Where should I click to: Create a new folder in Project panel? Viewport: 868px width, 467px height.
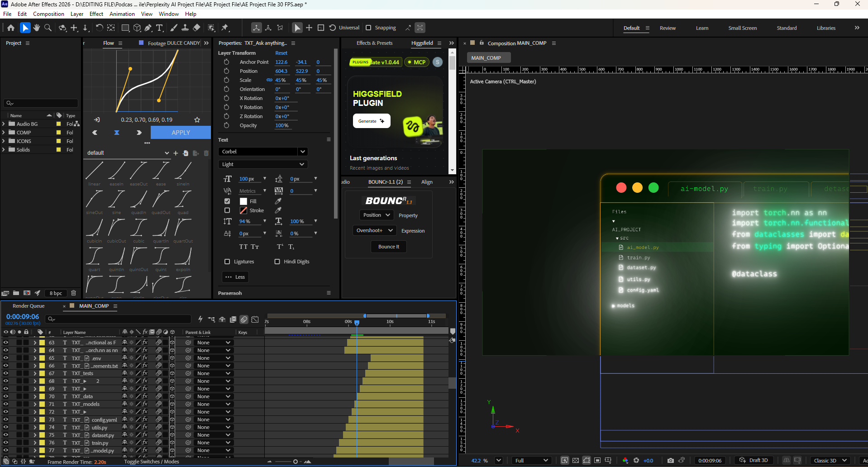(16, 293)
